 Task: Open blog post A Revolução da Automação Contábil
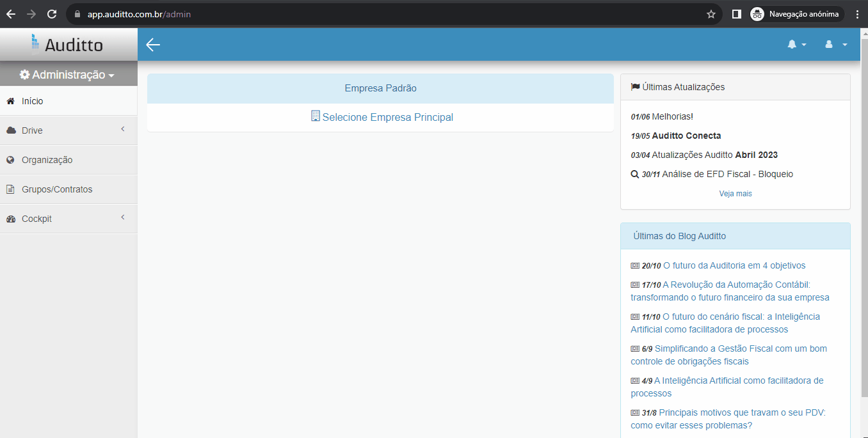pyautogui.click(x=730, y=291)
